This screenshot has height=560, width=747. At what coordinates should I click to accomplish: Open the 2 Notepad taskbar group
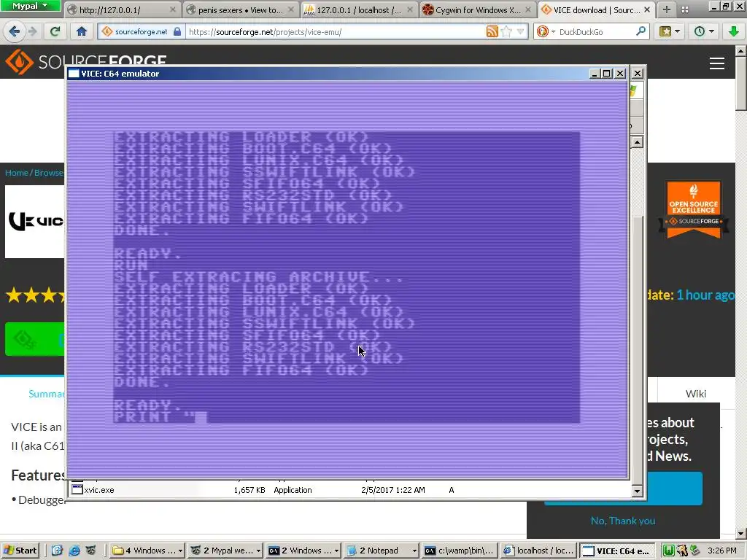(382, 551)
